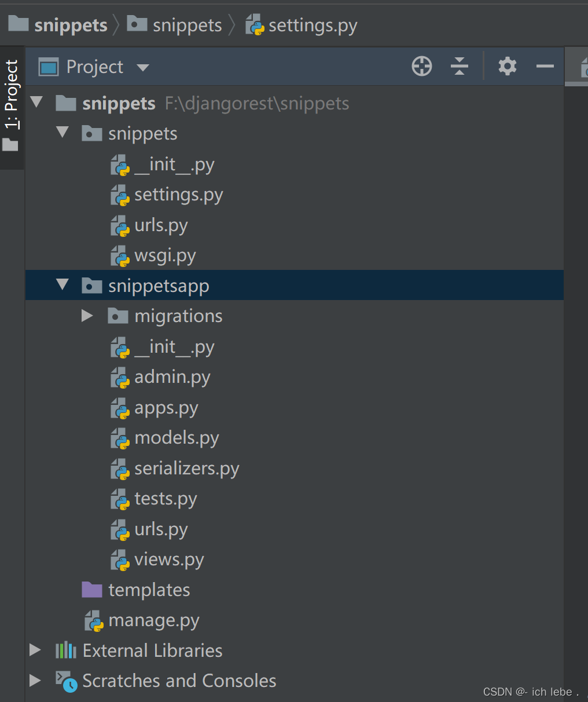
Task: Select manage.py file
Action: point(295,620)
